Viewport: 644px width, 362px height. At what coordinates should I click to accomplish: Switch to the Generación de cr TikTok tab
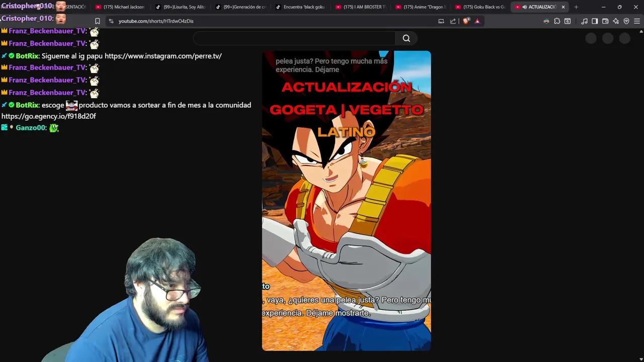(x=240, y=7)
